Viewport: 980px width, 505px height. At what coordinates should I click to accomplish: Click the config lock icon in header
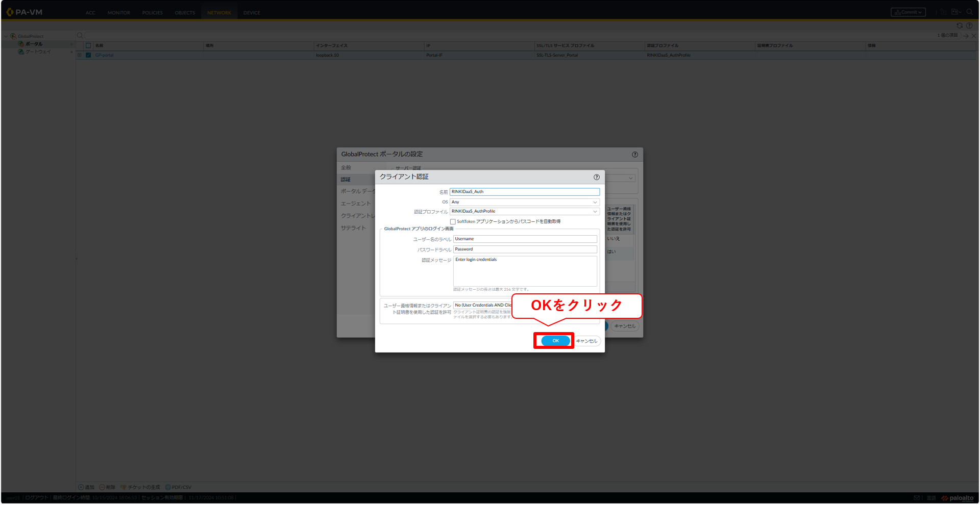point(943,12)
